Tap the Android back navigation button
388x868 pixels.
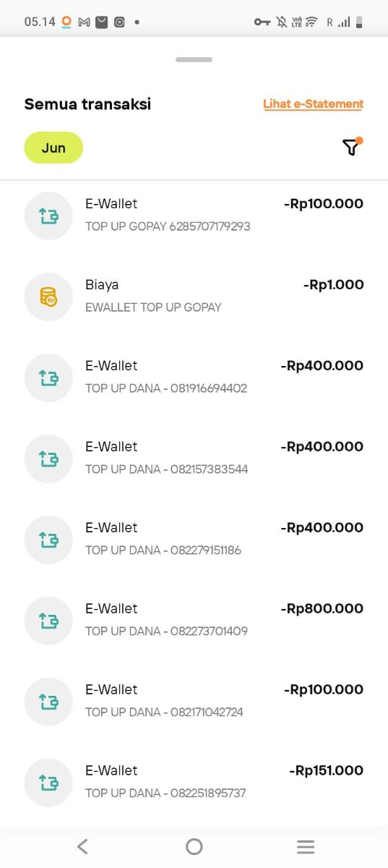pos(82,846)
